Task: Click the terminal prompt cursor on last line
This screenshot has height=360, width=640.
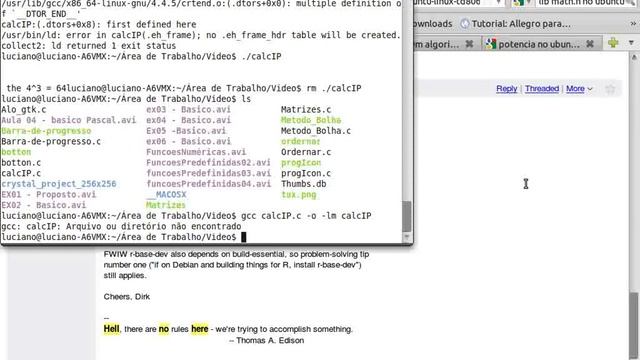Action: [x=244, y=237]
